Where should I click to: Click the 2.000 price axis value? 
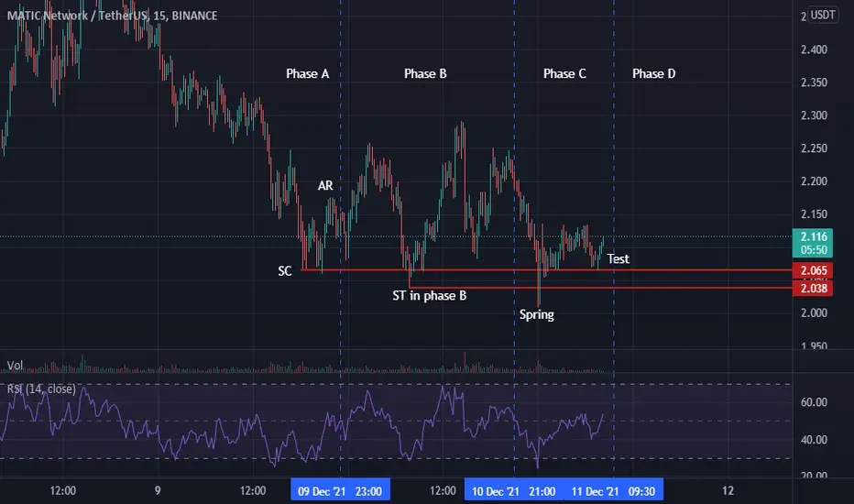pyautogui.click(x=814, y=312)
